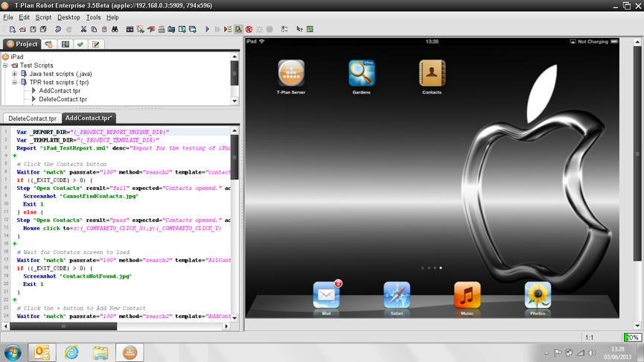This screenshot has height=362, width=644.
Task: Click the Save All double-floppy icon
Action: [x=43, y=29]
